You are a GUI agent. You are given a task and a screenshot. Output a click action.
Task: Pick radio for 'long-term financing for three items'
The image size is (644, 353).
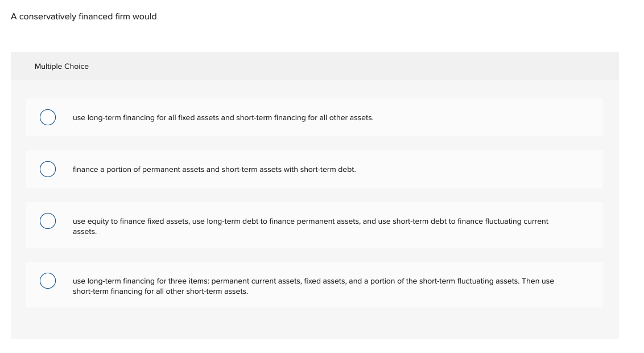point(48,281)
